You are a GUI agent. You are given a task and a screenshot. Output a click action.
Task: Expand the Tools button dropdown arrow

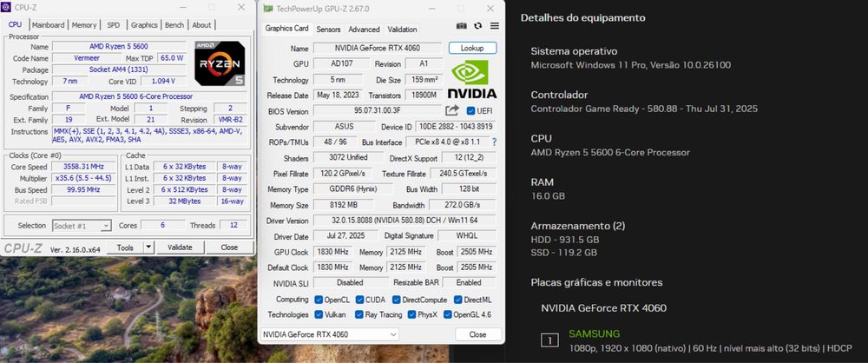click(x=148, y=247)
